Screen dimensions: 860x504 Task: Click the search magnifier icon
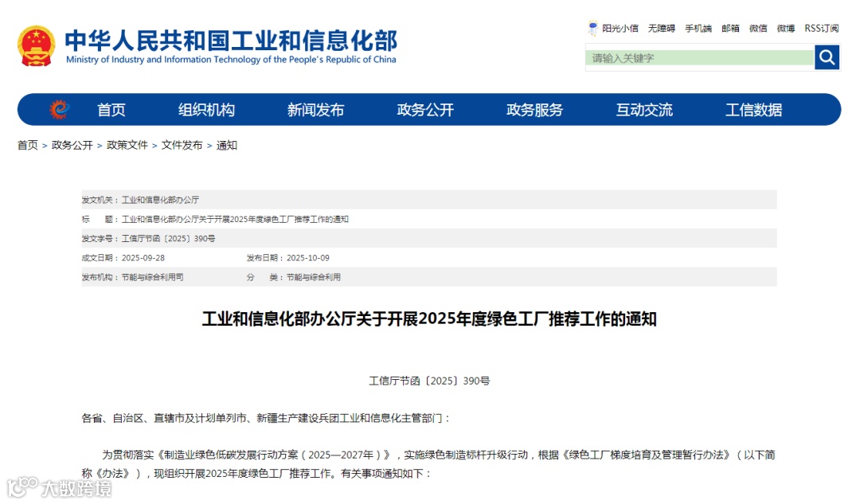(x=827, y=57)
